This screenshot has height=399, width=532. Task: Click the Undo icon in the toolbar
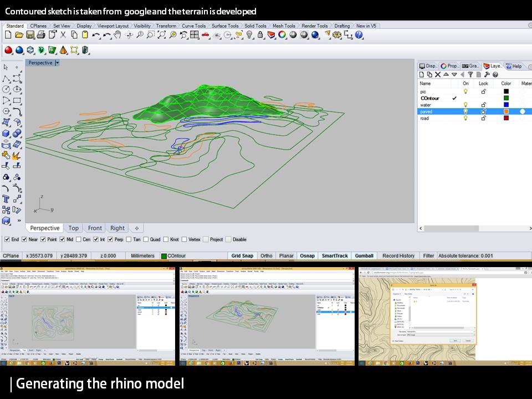pyautogui.click(x=96, y=35)
